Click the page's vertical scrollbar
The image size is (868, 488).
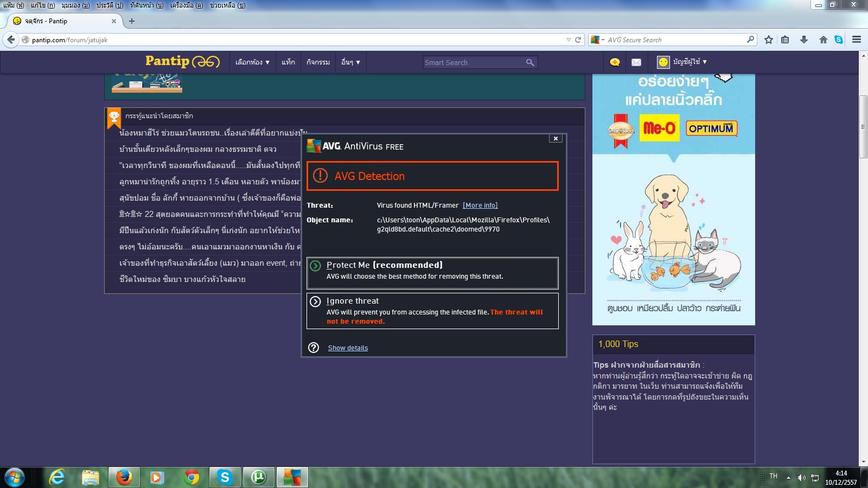coord(863,127)
